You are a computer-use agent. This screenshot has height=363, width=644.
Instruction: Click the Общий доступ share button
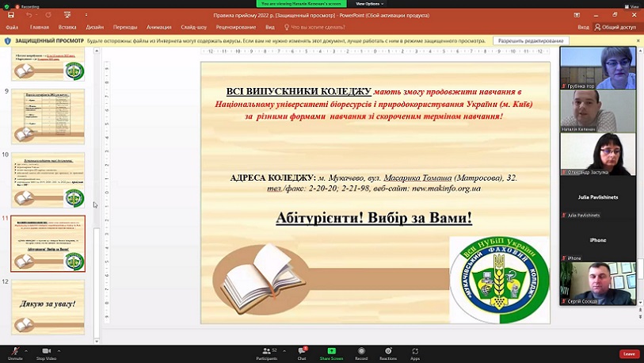tap(615, 27)
